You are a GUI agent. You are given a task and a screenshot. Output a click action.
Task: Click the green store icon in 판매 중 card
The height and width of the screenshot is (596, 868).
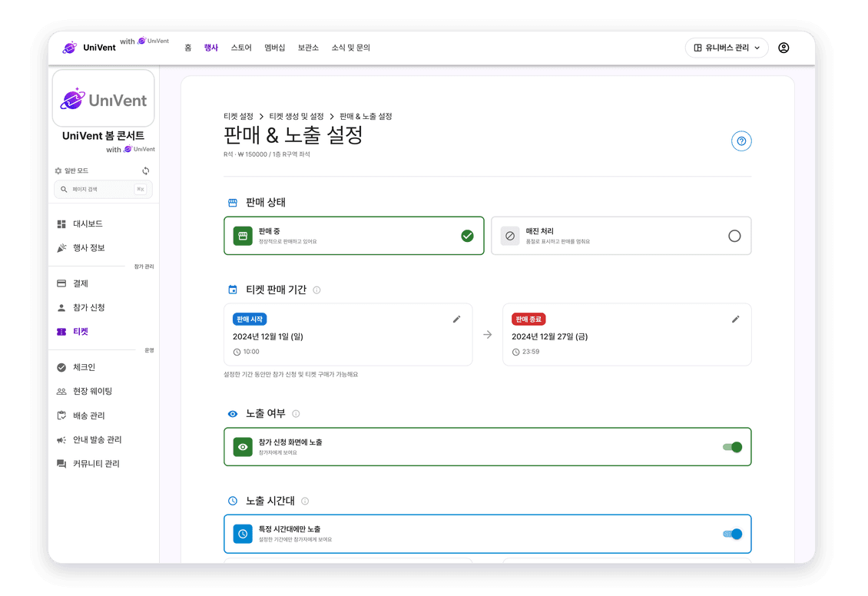(x=243, y=236)
